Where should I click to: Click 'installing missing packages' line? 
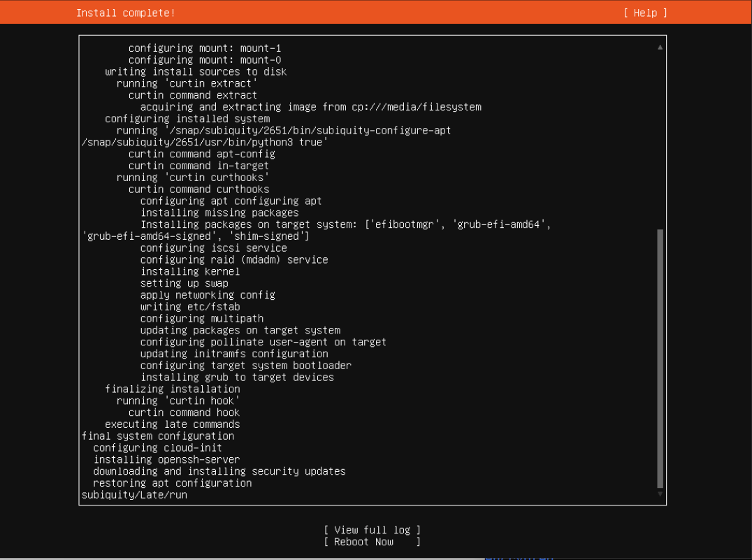click(x=219, y=213)
